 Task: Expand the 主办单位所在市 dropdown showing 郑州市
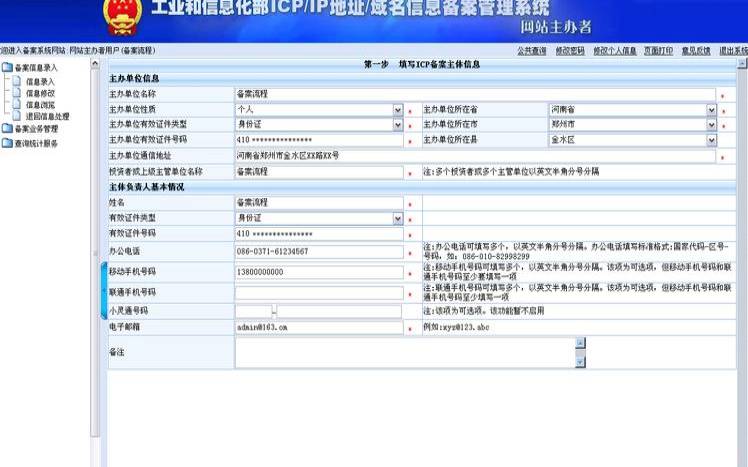tap(712, 125)
